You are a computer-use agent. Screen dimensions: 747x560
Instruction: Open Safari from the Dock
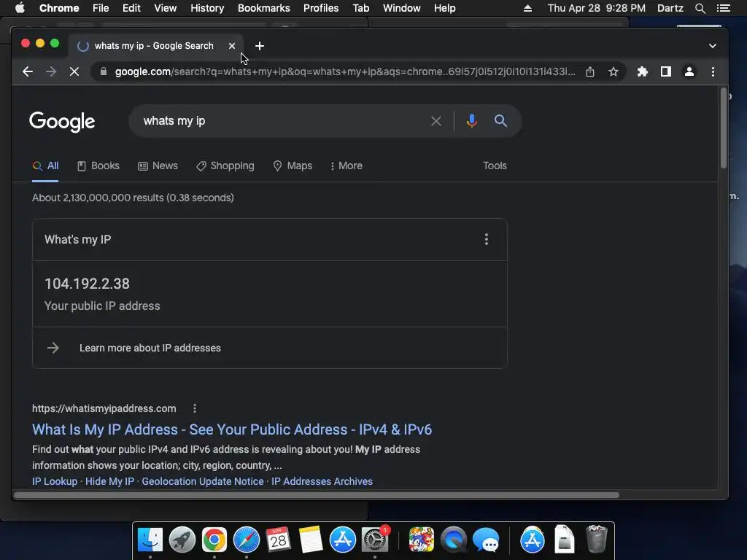247,540
